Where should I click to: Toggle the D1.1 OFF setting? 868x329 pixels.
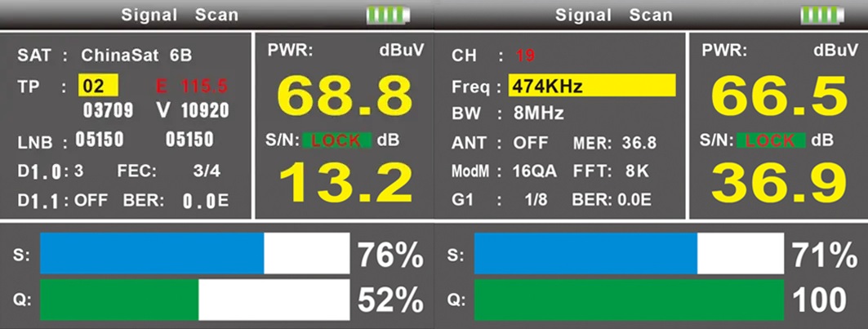tap(91, 199)
